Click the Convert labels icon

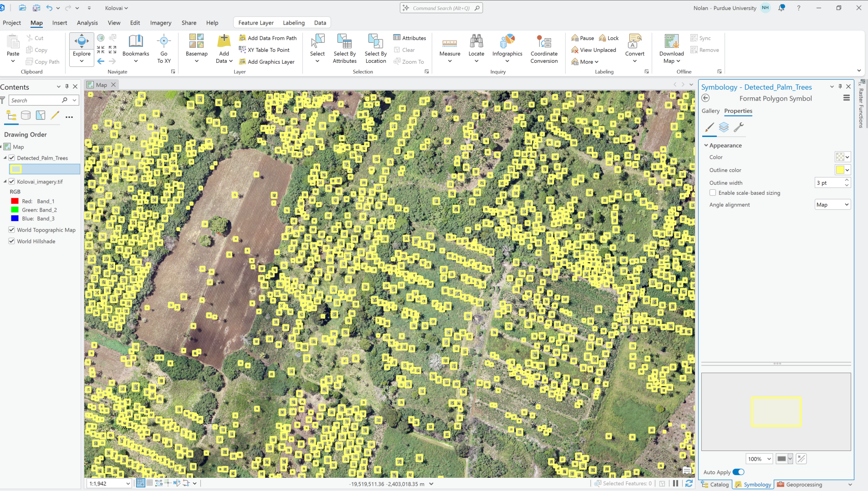tap(635, 41)
